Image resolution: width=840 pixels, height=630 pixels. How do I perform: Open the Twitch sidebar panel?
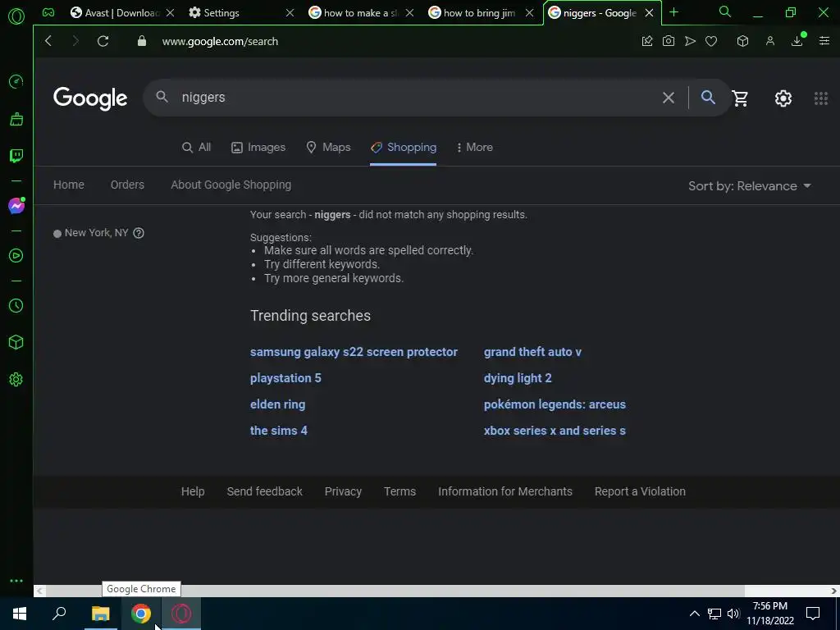tap(16, 156)
